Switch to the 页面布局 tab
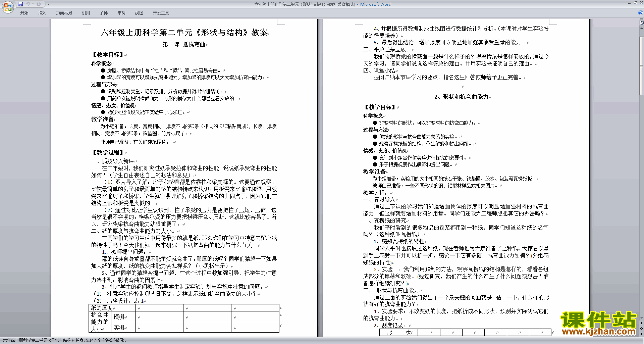Image resolution: width=644 pixels, height=344 pixels. [64, 13]
